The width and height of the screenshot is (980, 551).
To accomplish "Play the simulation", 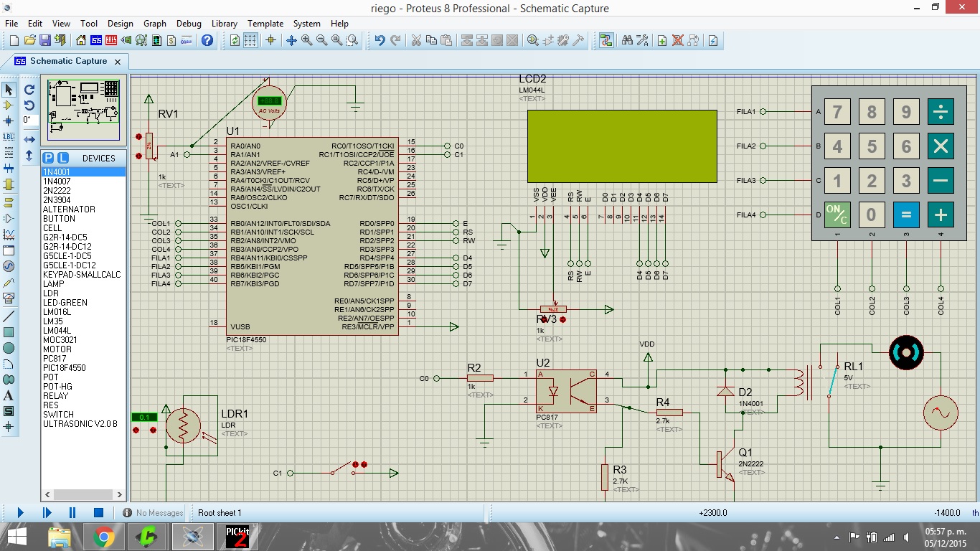I will 20,513.
